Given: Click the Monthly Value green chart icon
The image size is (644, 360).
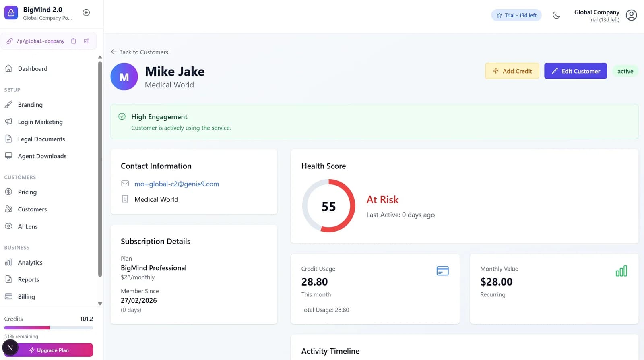Looking at the screenshot, I should [x=621, y=271].
